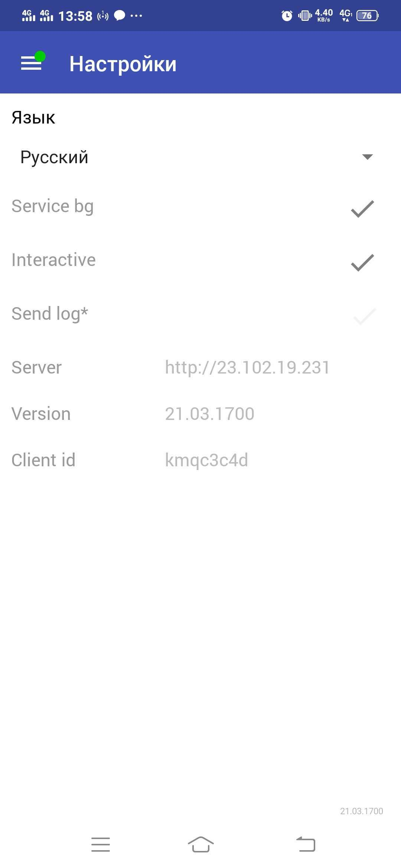Tap the Android home navigation icon
Image resolution: width=401 pixels, height=868 pixels.
[x=200, y=844]
